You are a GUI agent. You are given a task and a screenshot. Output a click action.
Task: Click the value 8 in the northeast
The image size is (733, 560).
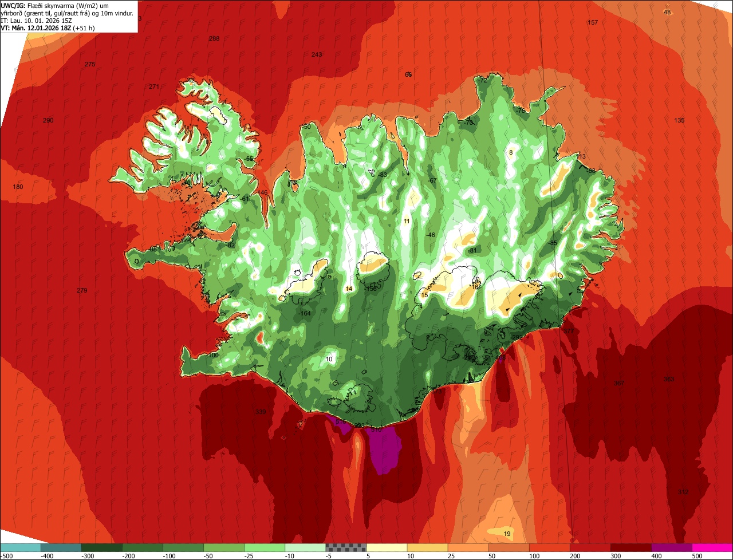pos(511,152)
